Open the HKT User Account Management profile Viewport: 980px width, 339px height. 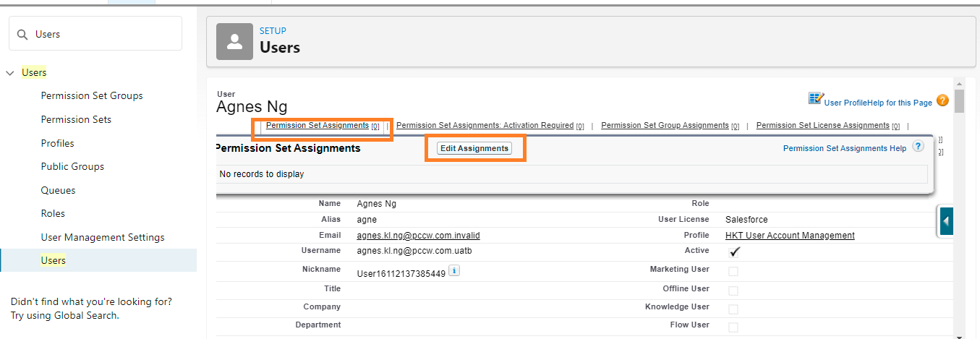[x=790, y=236]
